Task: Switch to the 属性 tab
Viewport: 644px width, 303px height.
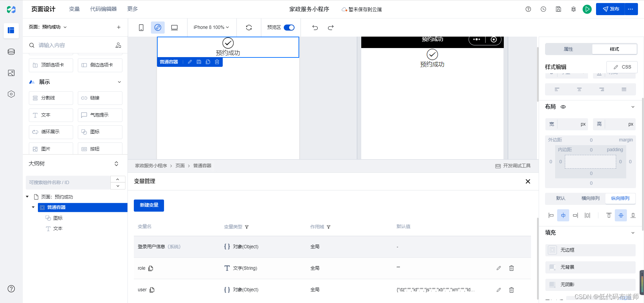Action: tap(569, 49)
